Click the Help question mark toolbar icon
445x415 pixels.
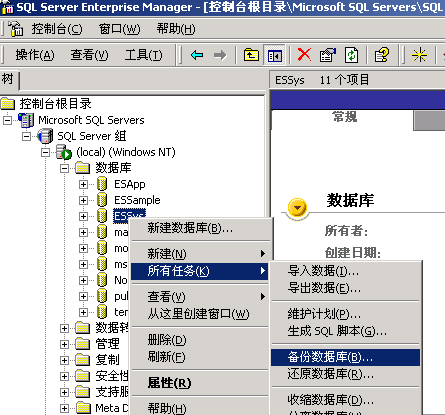point(381,55)
